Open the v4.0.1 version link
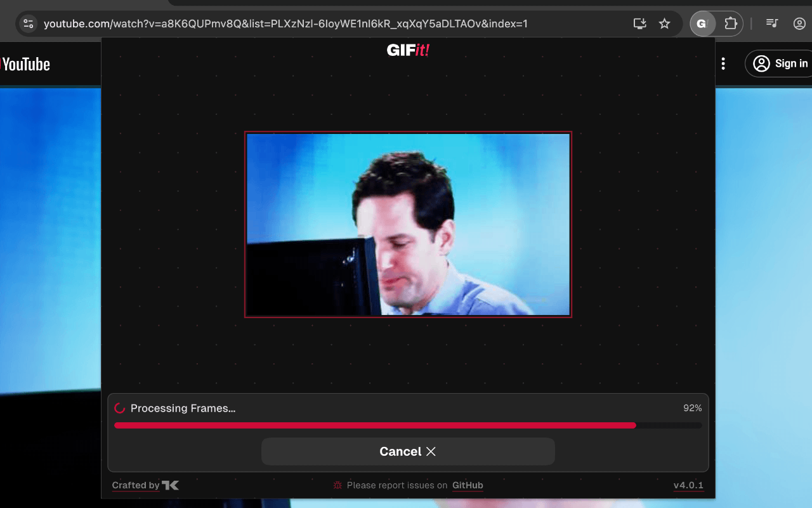This screenshot has width=812, height=508. 688,486
